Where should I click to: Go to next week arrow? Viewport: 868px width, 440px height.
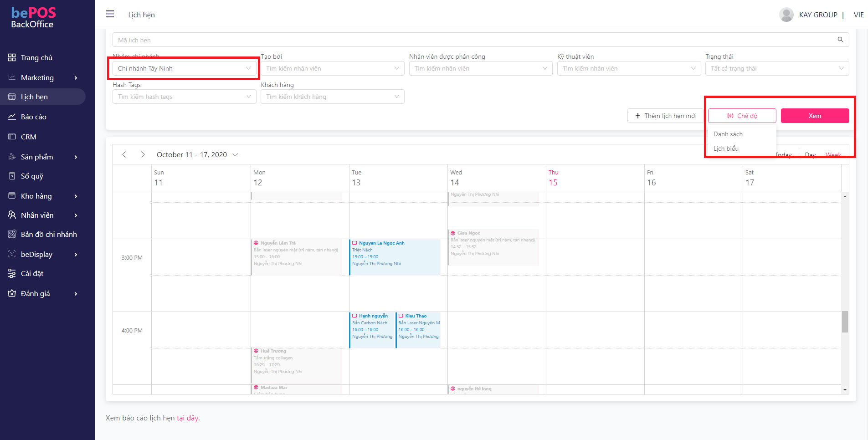point(143,154)
